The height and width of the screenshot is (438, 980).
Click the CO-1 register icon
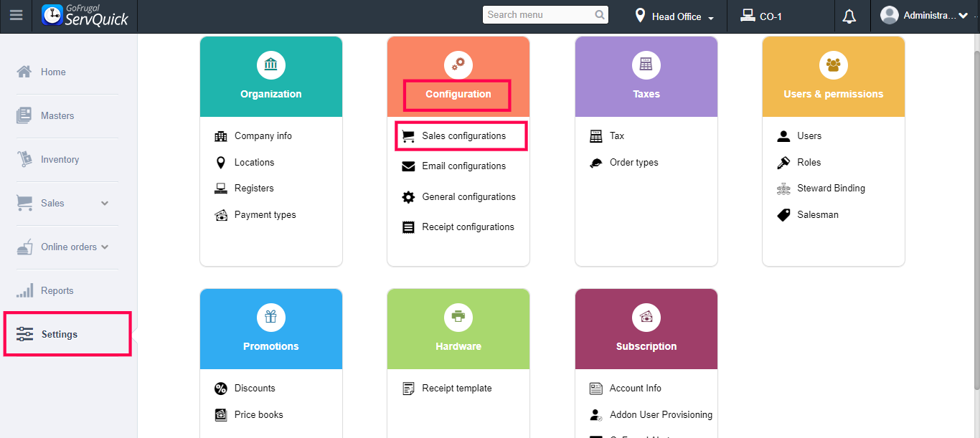point(748,15)
